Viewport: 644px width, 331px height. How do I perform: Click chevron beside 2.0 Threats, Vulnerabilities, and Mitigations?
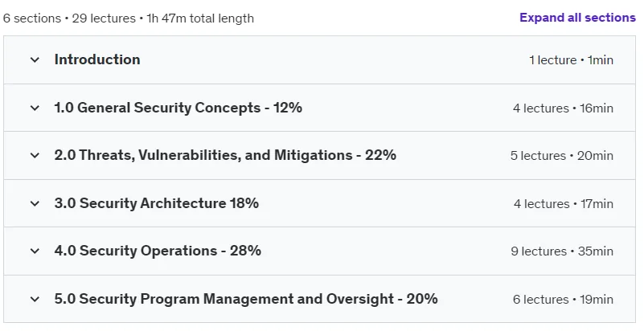[x=35, y=155]
